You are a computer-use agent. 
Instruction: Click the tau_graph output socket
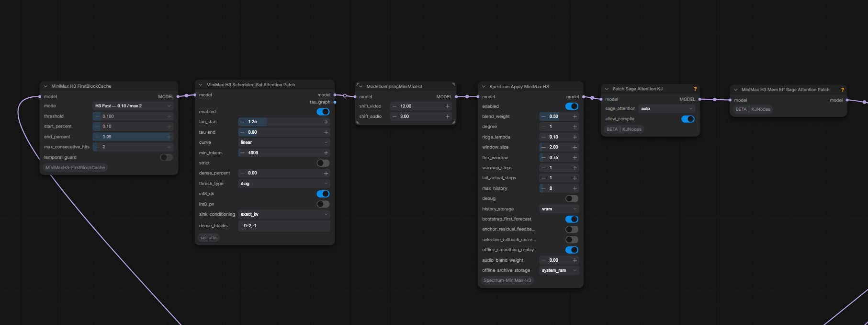click(x=335, y=102)
